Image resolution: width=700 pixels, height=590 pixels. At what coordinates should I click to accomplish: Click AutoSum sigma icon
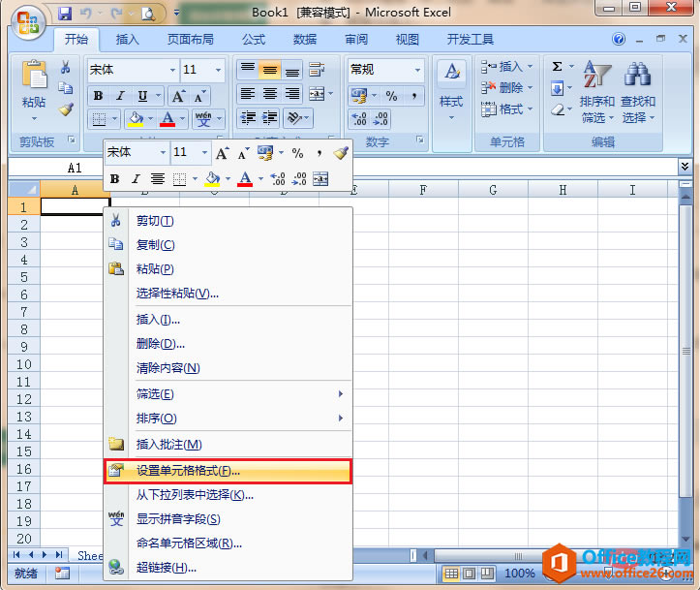(x=557, y=67)
